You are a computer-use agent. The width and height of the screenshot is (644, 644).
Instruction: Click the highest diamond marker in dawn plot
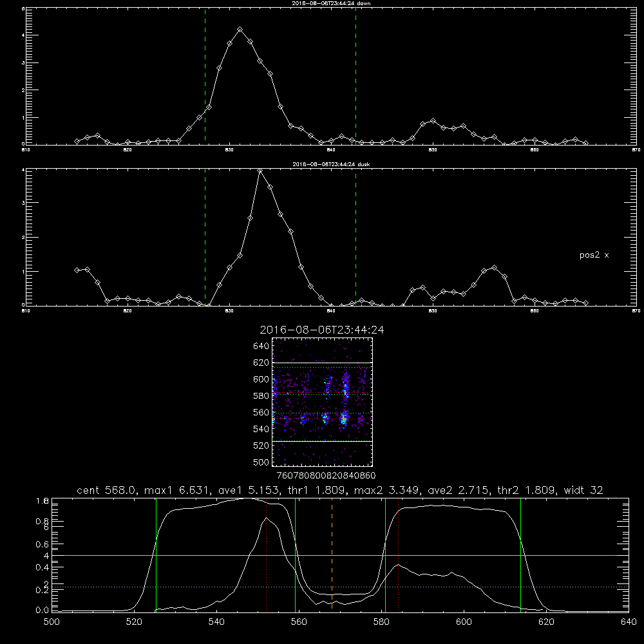(x=240, y=30)
